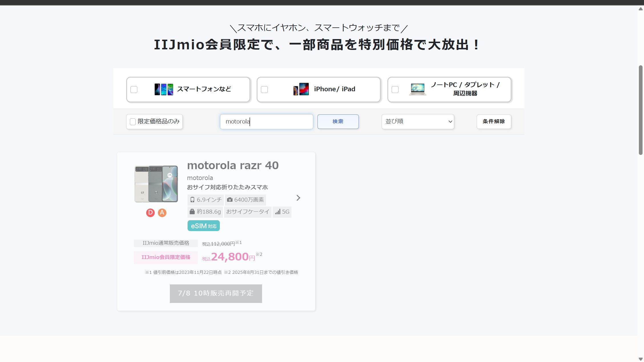Click the IIJmio会員限定価格 label
Viewport: 644px width, 362px height.
click(166, 257)
